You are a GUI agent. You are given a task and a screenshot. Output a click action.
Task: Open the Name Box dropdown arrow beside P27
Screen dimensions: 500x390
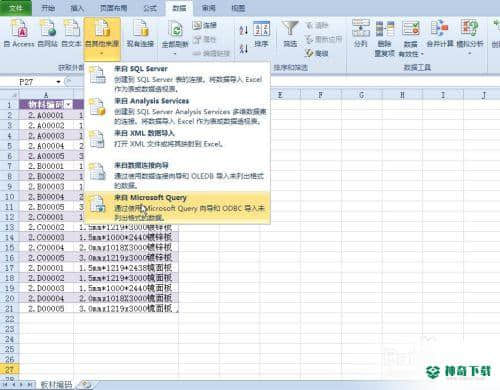point(58,82)
